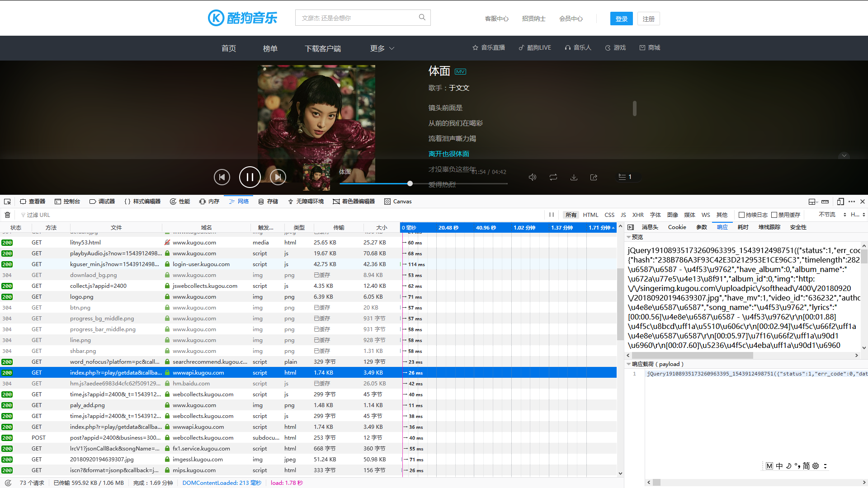This screenshot has height=488, width=868.
Task: Click the split console icon in devtools
Action: (x=812, y=202)
